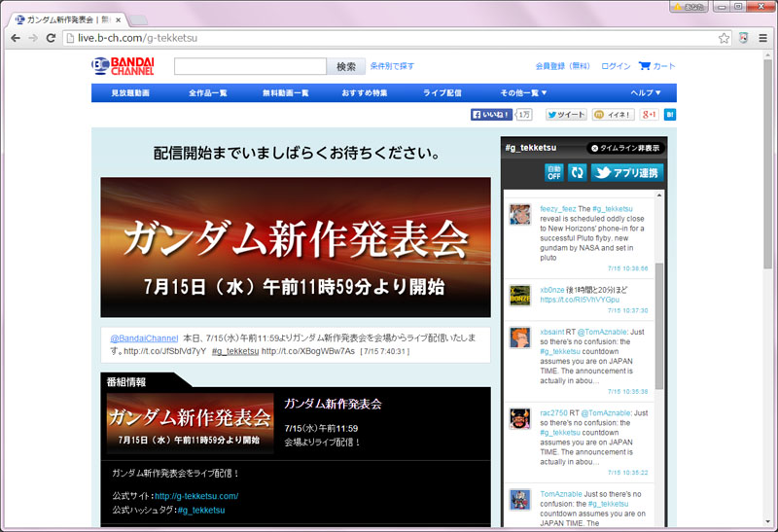Click the ログイン link
778x532 pixels.
616,66
